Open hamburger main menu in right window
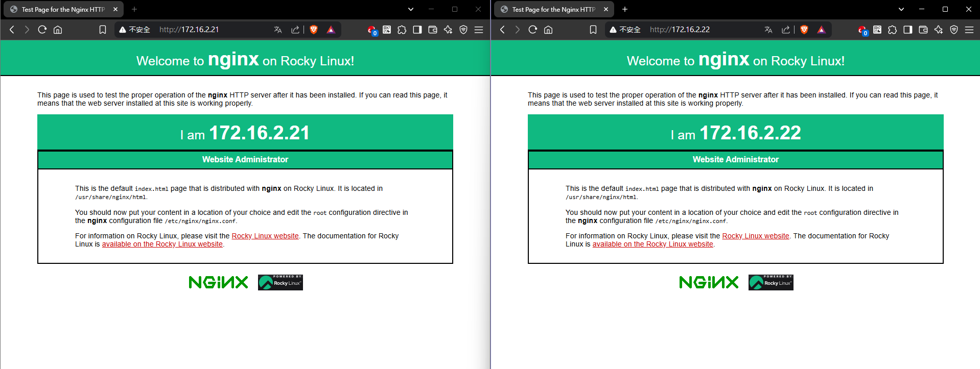Viewport: 980px width, 369px height. point(969,30)
